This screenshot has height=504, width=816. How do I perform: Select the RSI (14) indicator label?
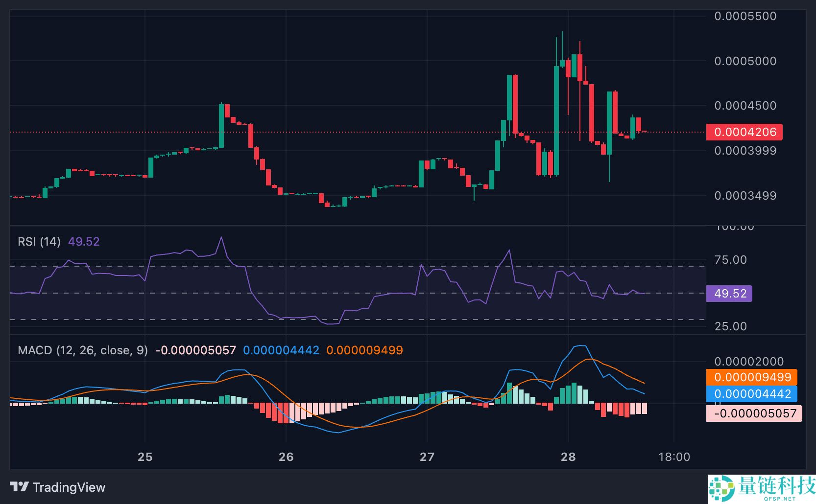(x=39, y=242)
